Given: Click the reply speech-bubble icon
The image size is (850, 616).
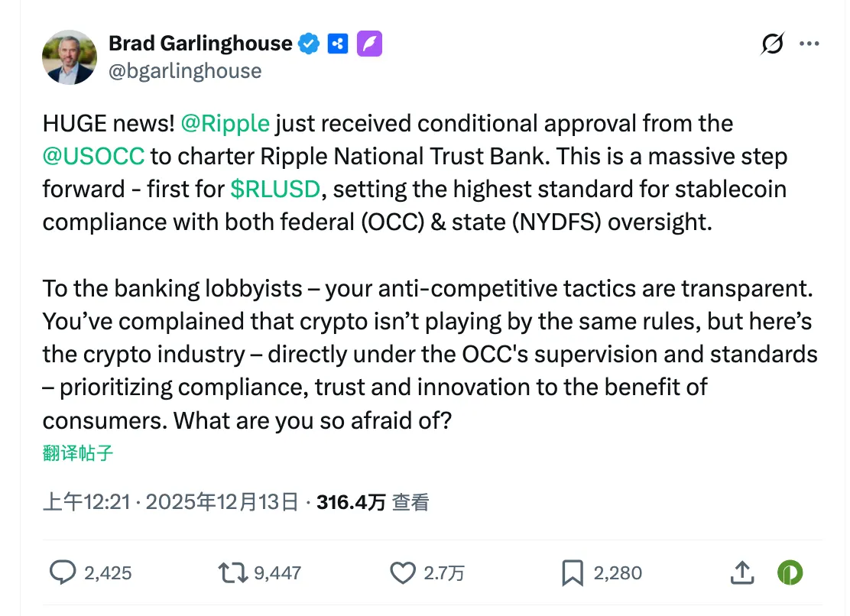Looking at the screenshot, I should [x=64, y=572].
